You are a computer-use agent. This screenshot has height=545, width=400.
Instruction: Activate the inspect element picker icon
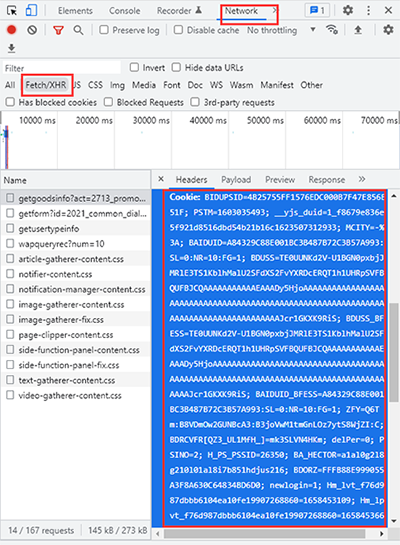coord(12,11)
